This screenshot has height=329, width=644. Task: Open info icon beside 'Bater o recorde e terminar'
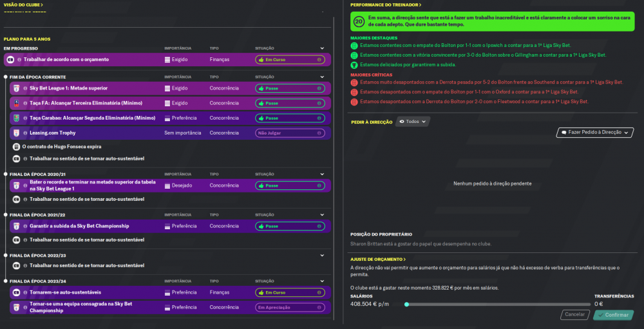point(25,185)
